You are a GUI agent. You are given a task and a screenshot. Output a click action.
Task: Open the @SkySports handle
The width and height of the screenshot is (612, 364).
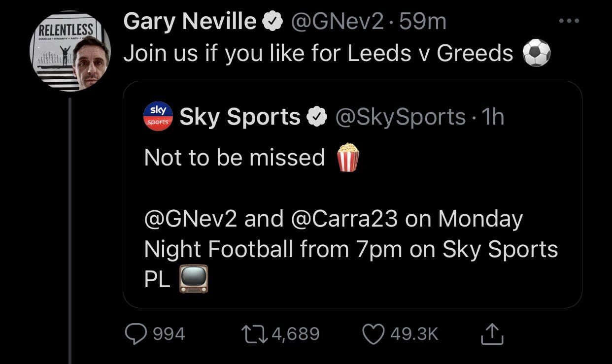[x=400, y=117]
